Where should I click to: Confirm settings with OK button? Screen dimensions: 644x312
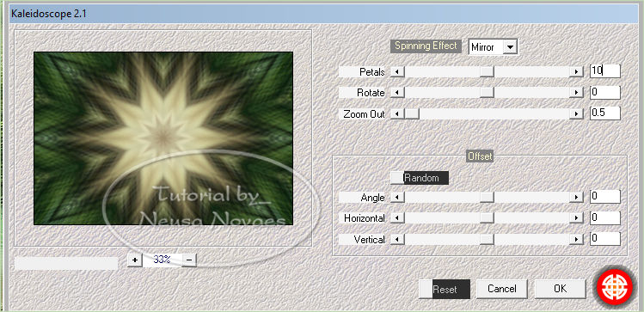[560, 289]
